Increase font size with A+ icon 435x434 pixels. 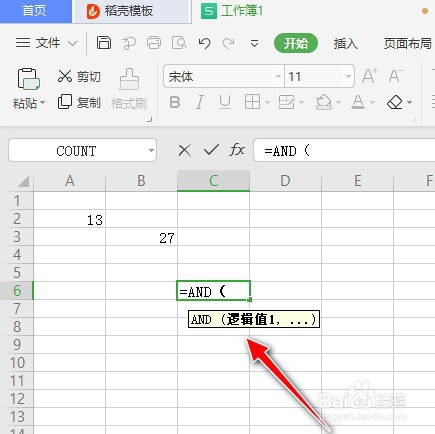click(x=370, y=76)
